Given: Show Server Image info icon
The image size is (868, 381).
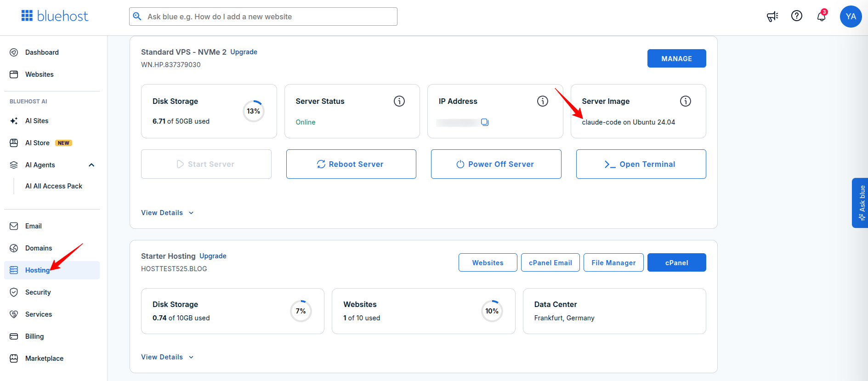Looking at the screenshot, I should click(x=686, y=101).
